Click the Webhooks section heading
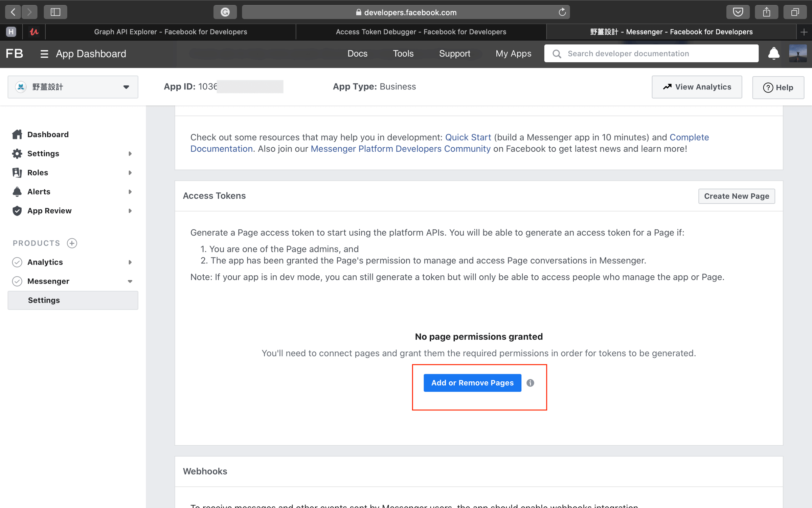Image resolution: width=812 pixels, height=508 pixels. click(x=205, y=471)
